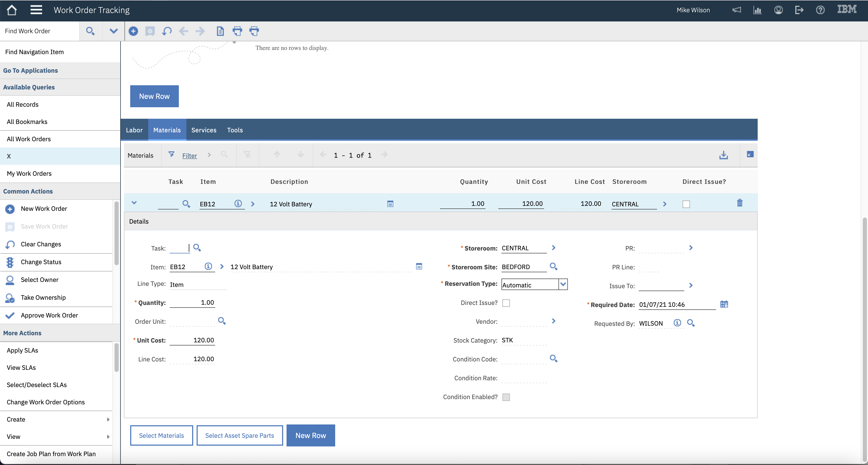The height and width of the screenshot is (465, 868).
Task: Switch to the Services tab
Action: tap(203, 130)
